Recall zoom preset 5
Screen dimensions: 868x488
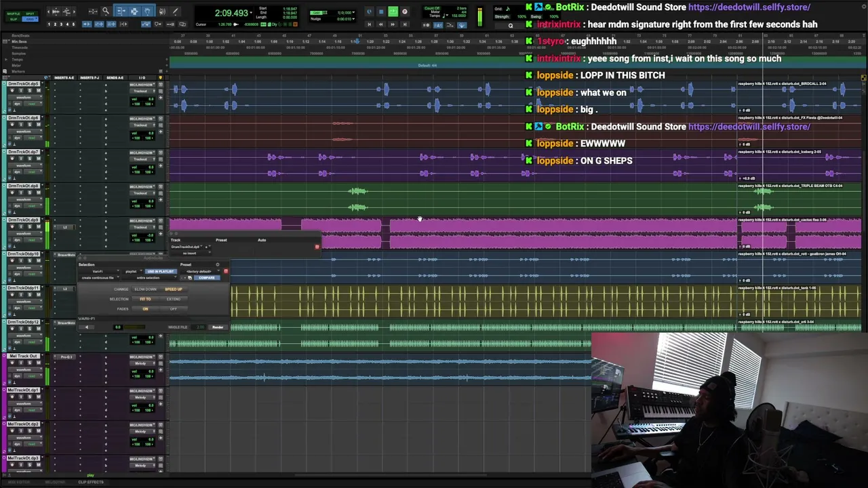73,24
